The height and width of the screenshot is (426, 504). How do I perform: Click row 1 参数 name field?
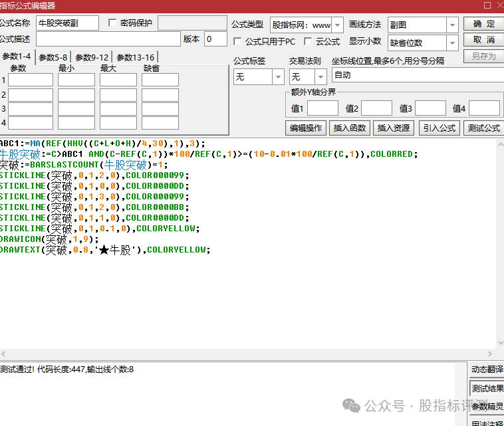coord(31,80)
